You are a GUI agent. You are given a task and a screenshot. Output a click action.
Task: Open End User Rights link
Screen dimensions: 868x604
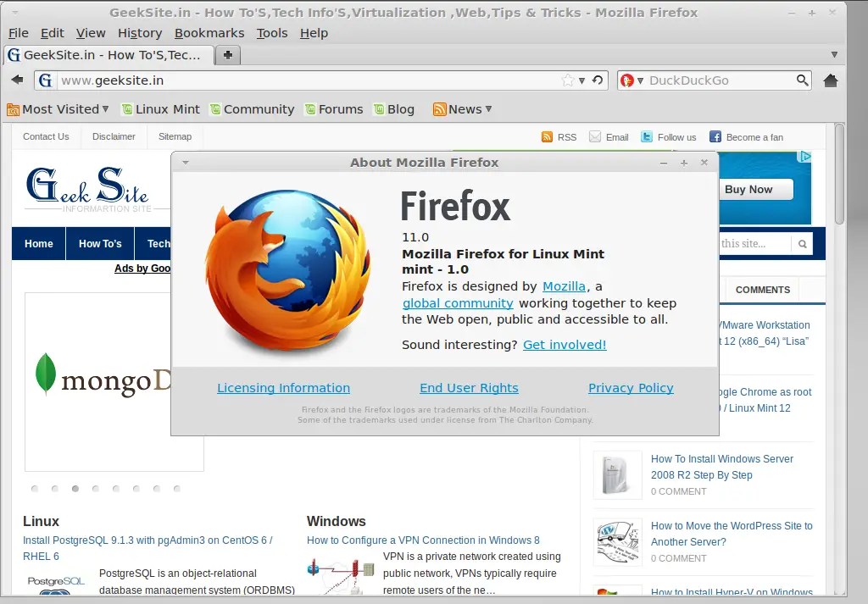pos(469,388)
